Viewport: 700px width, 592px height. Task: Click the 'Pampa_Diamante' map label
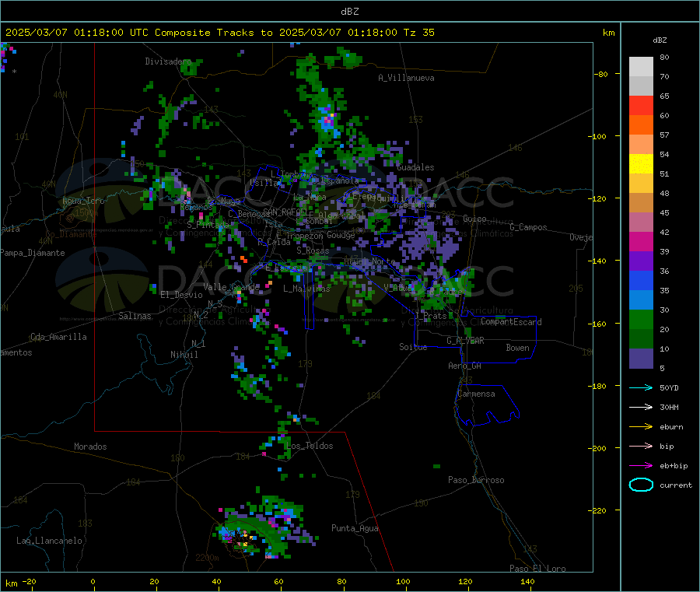(x=33, y=253)
